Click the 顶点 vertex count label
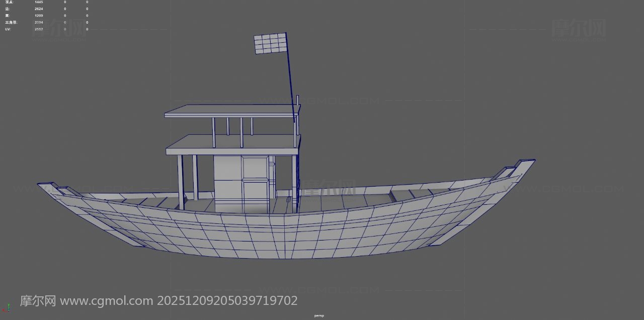Screen dimensions: 644x320 [10, 2]
